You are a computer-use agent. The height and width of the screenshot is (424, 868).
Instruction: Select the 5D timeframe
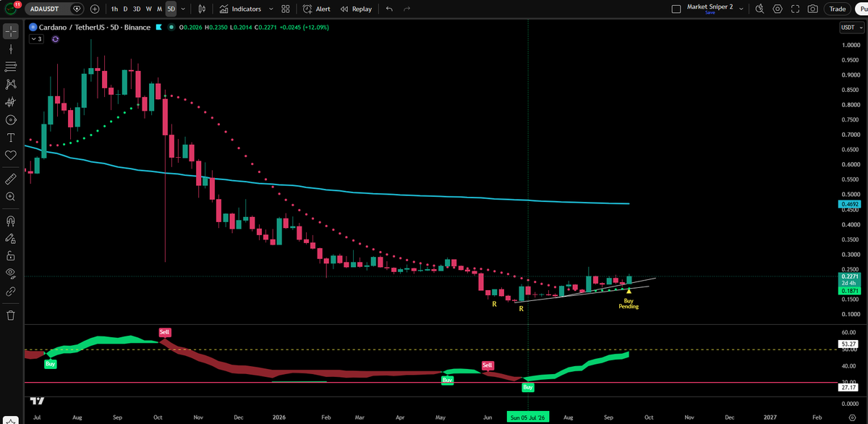171,9
